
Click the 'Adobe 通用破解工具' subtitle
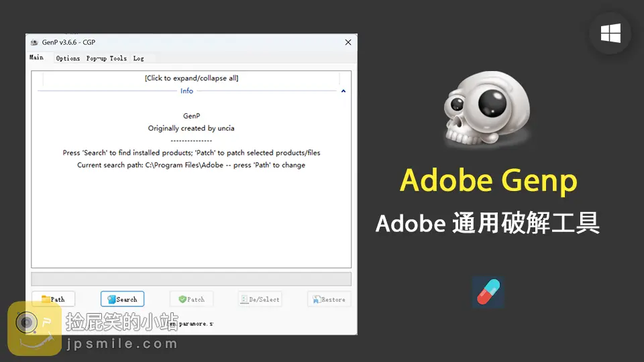(488, 223)
